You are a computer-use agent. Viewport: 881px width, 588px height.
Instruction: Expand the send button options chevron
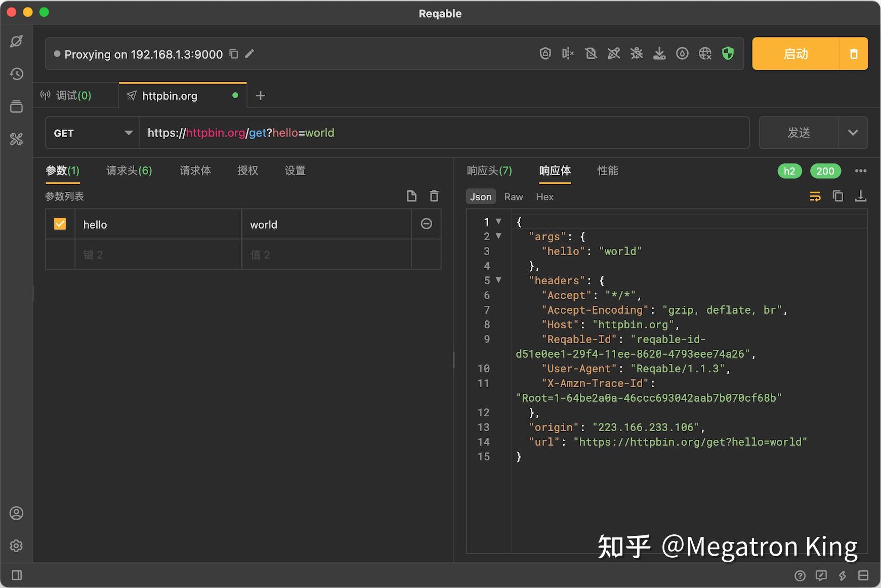coord(853,133)
